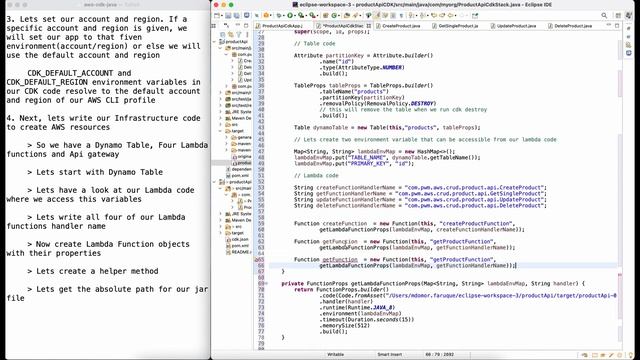This screenshot has width=640, height=360.
Task: Click the Save icon in Eclipse toolbar
Action: click(x=228, y=16)
